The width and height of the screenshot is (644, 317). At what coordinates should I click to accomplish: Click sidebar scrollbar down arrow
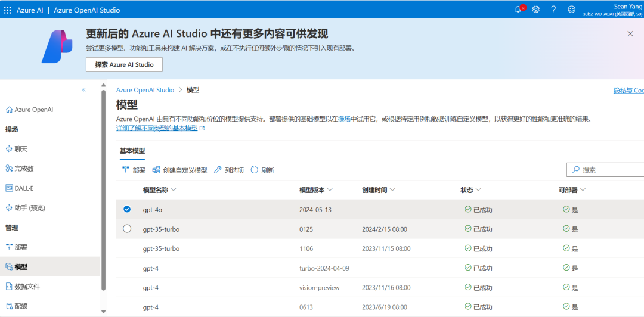click(104, 312)
